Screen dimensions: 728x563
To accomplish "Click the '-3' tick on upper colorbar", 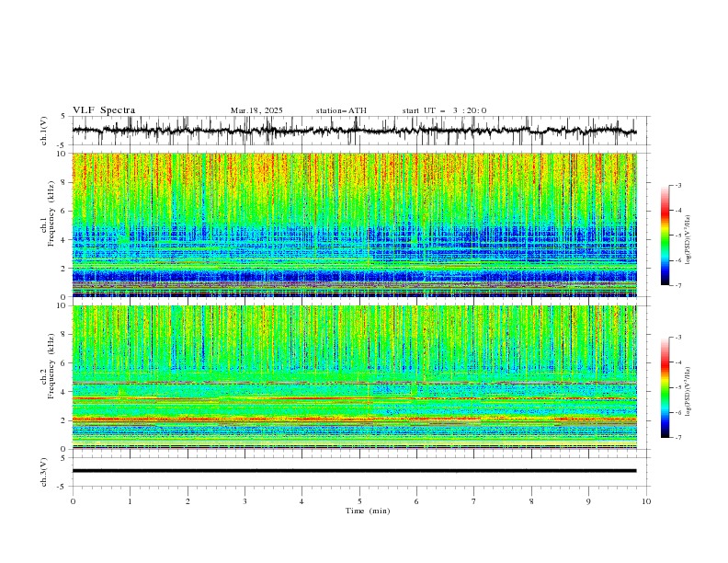I will 678,185.
